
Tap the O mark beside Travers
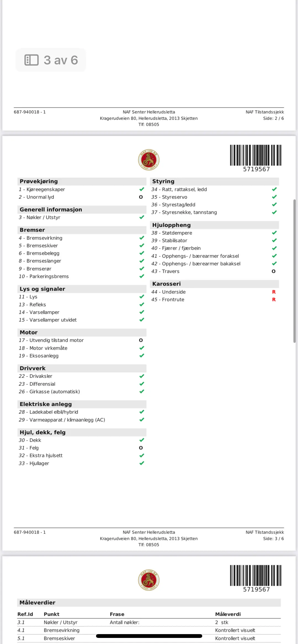click(x=273, y=271)
